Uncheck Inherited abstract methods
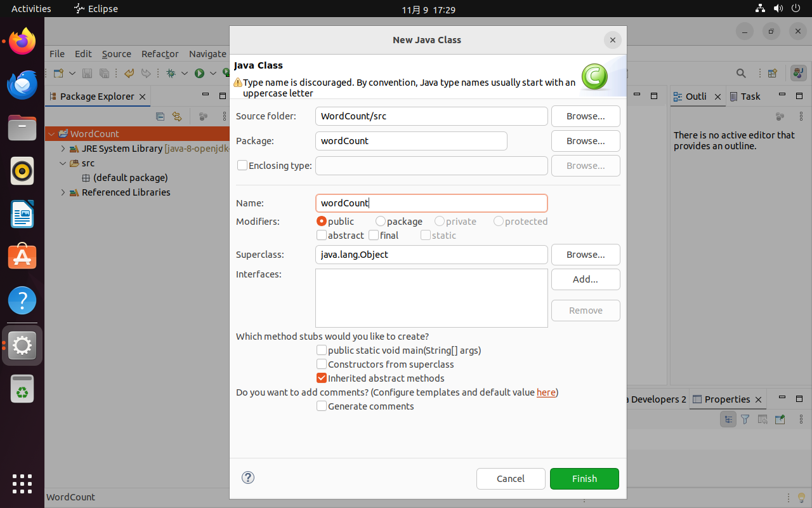Image resolution: width=812 pixels, height=508 pixels. pos(322,378)
